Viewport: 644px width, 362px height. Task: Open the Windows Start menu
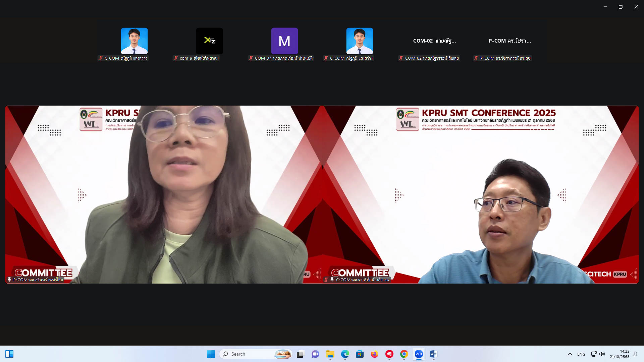[211, 354]
